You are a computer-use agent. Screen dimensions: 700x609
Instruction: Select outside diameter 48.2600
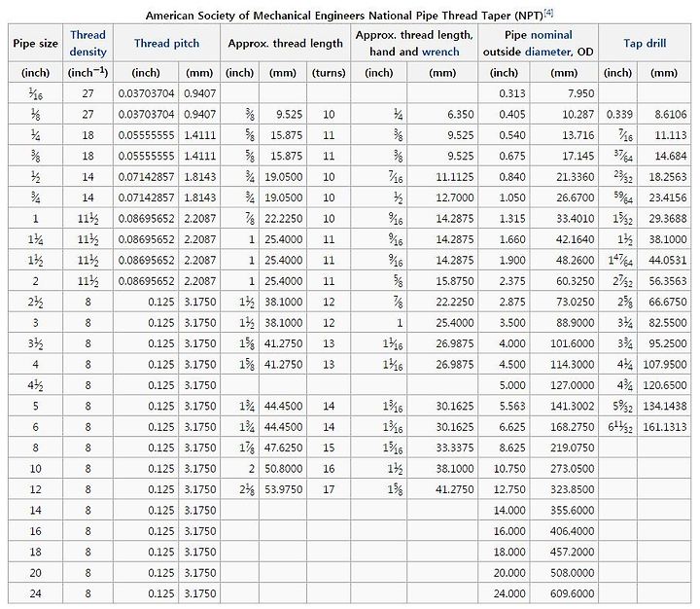575,260
